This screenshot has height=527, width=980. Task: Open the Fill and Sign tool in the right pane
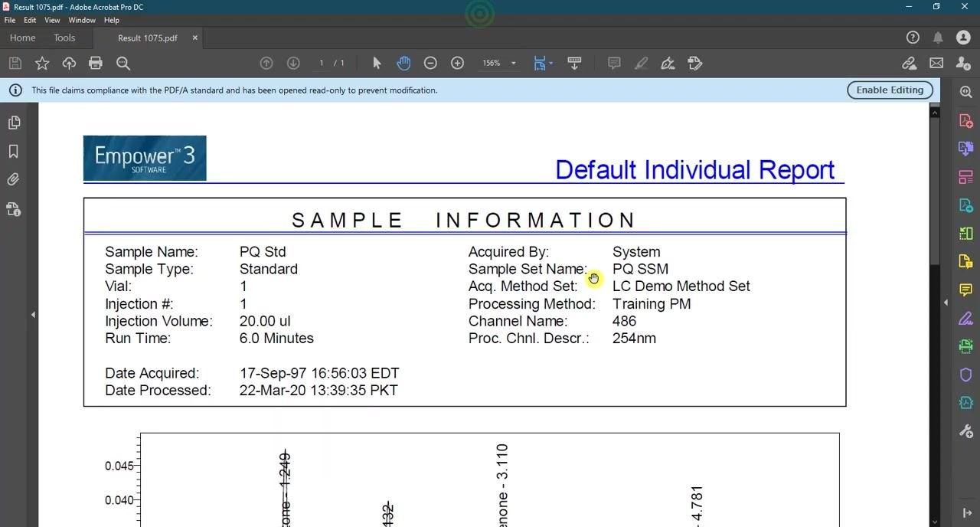click(966, 318)
